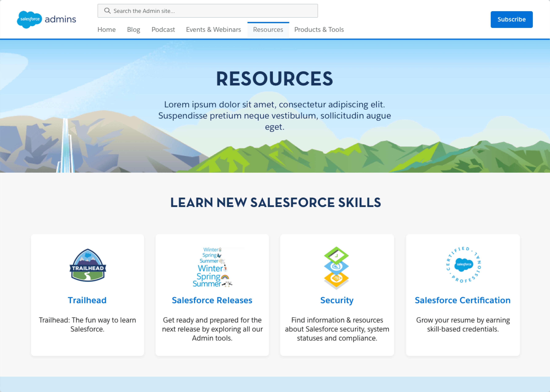
Task: Click the Certified Professional badge icon
Action: pyautogui.click(x=463, y=265)
